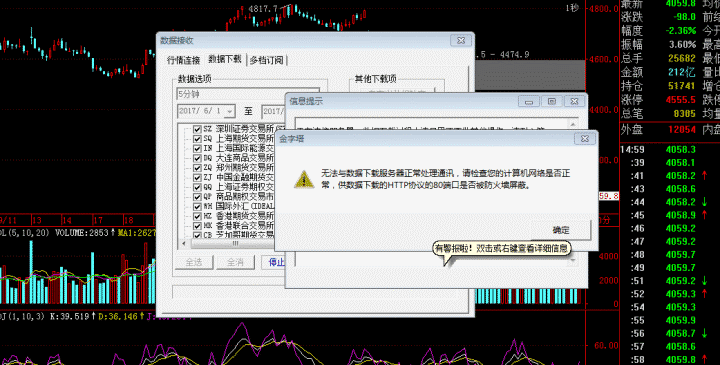Toggle IN 上海国际能源 checkbox
Screen dimensions: 720x365
tap(197, 148)
